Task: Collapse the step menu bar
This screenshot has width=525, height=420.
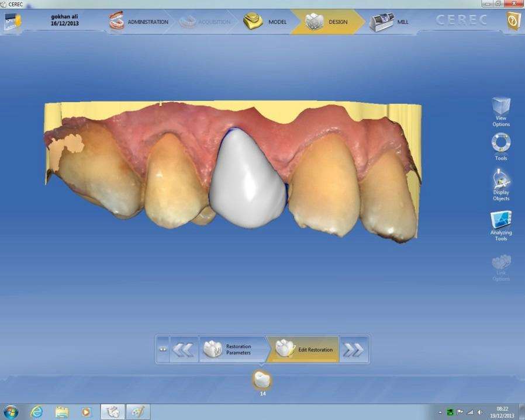Action: coord(163,349)
